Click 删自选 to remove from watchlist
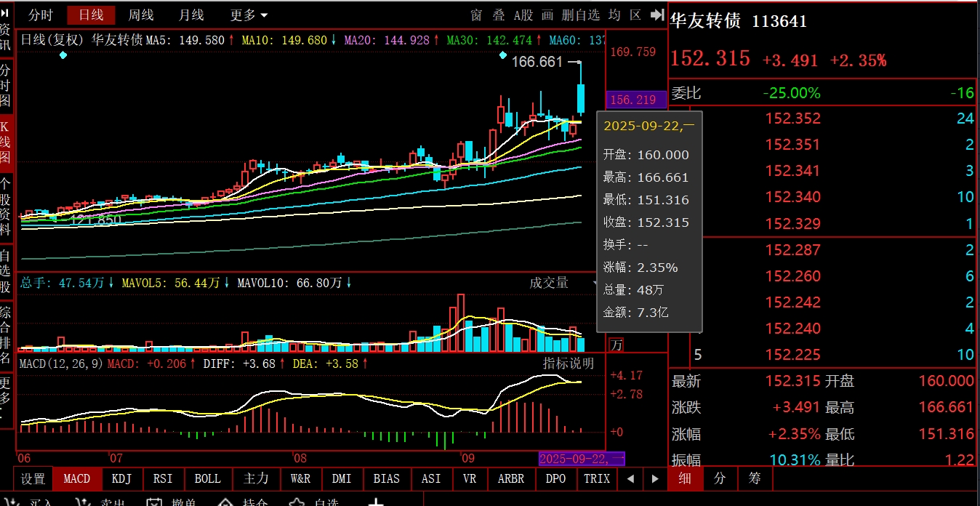 pyautogui.click(x=581, y=15)
